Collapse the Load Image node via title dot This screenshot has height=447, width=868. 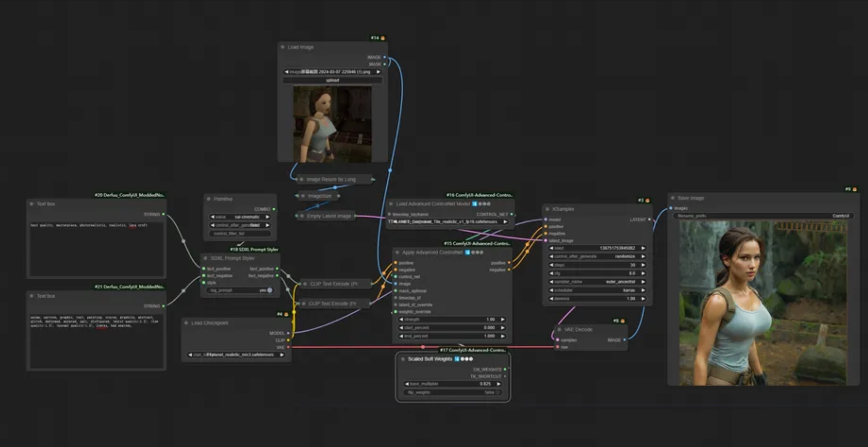pos(282,47)
